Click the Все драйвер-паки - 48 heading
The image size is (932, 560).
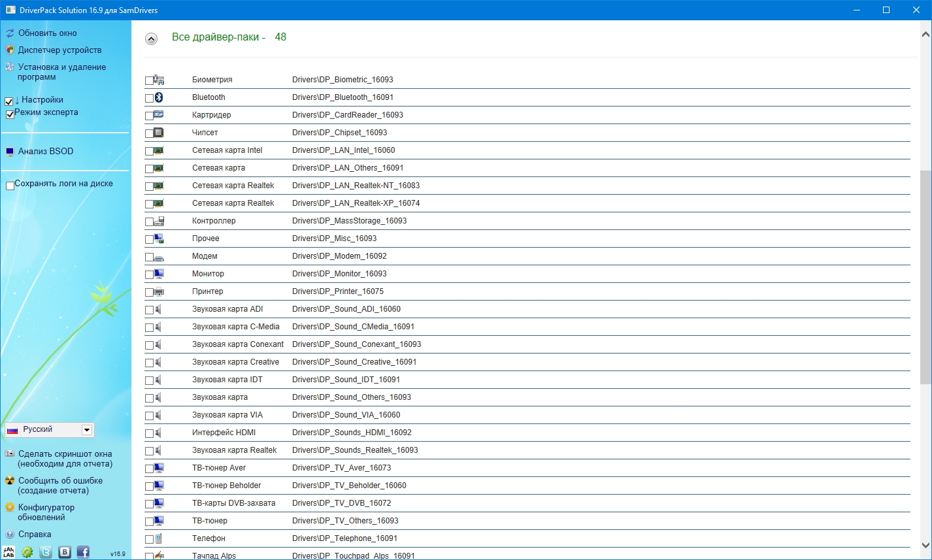pyautogui.click(x=229, y=37)
